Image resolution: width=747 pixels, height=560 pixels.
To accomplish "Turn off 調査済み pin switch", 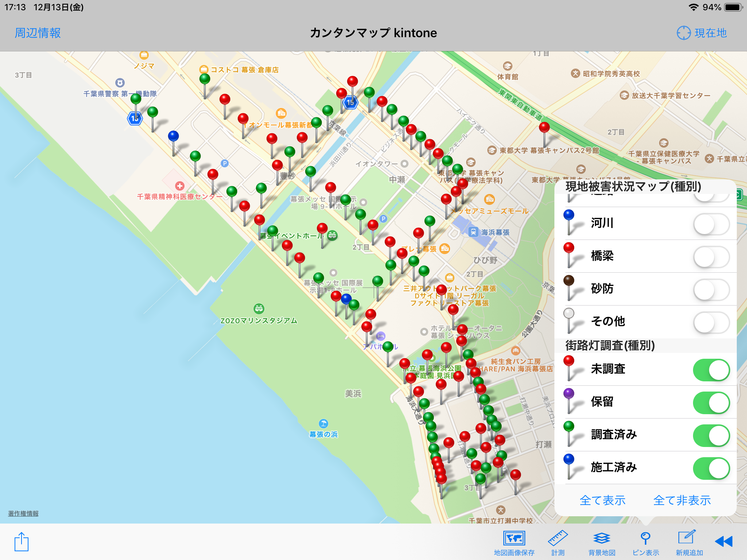I will point(711,436).
